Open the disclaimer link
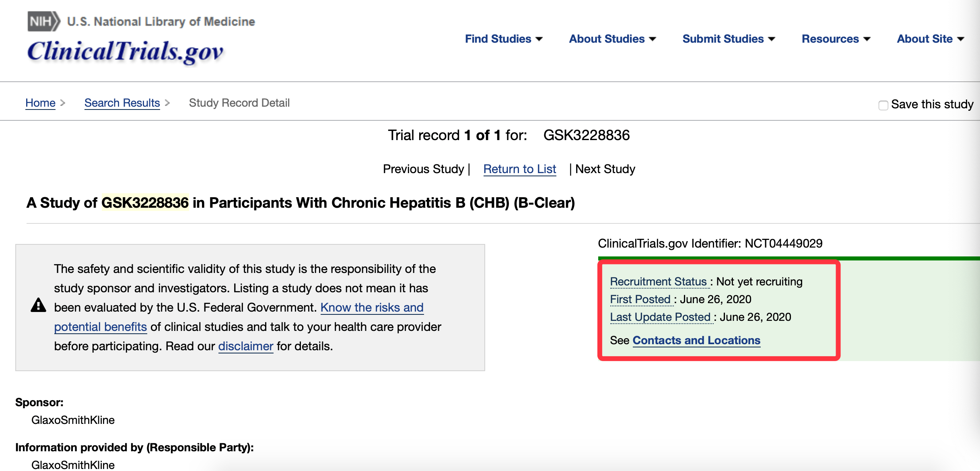Image resolution: width=980 pixels, height=471 pixels. coord(245,346)
